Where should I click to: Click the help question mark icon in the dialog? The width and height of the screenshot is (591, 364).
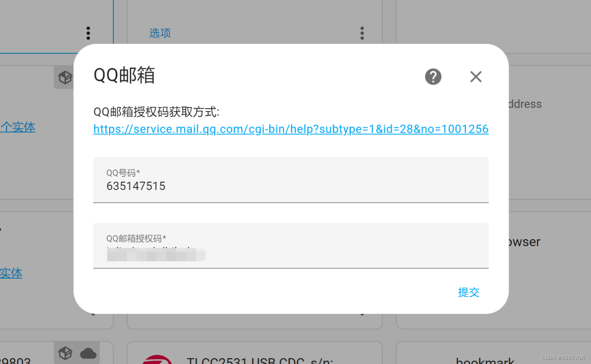click(433, 77)
